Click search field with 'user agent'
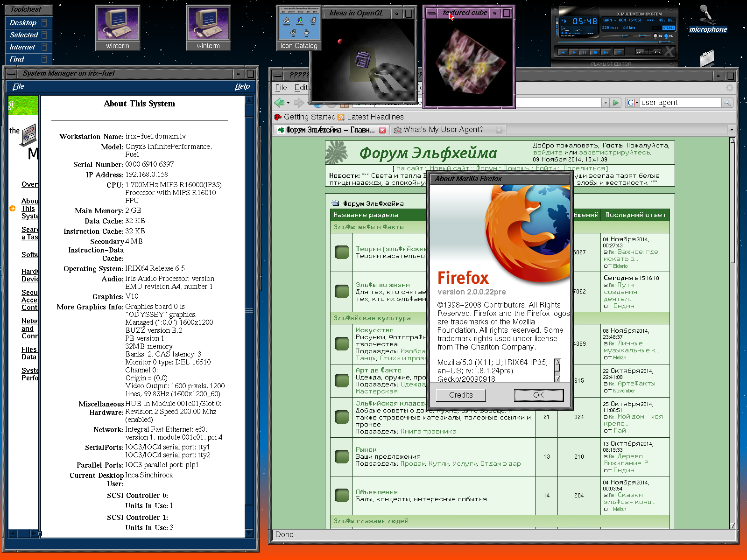747x560 pixels. (x=680, y=103)
